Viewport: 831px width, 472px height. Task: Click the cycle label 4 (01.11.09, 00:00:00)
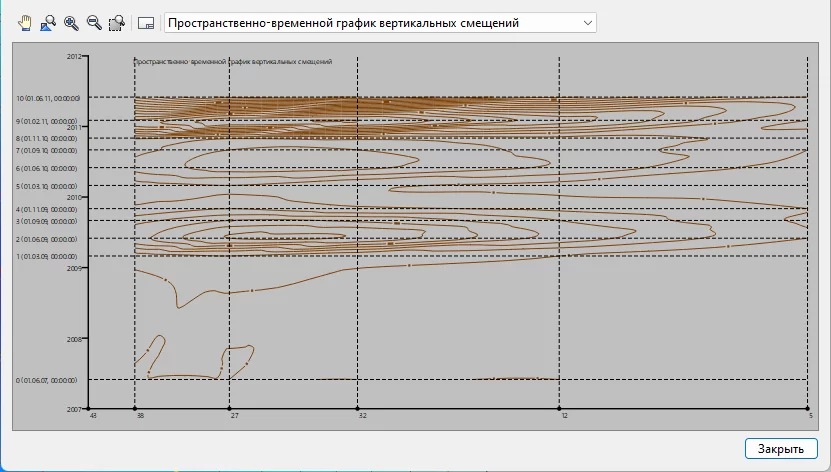(x=47, y=209)
